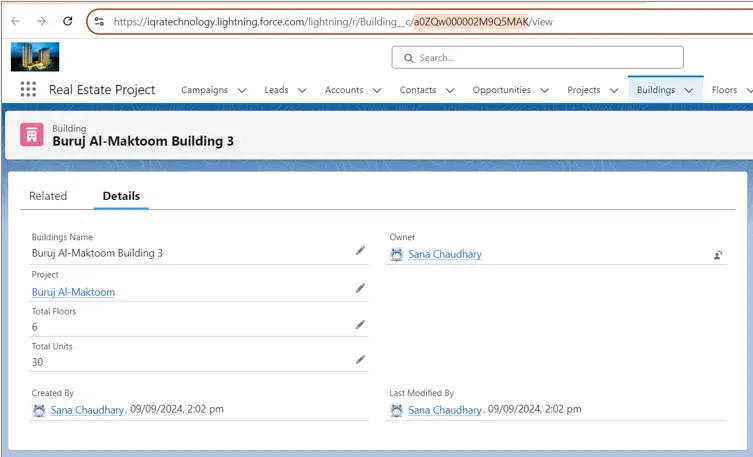The height and width of the screenshot is (457, 753).
Task: Select the Details tab
Action: (121, 196)
